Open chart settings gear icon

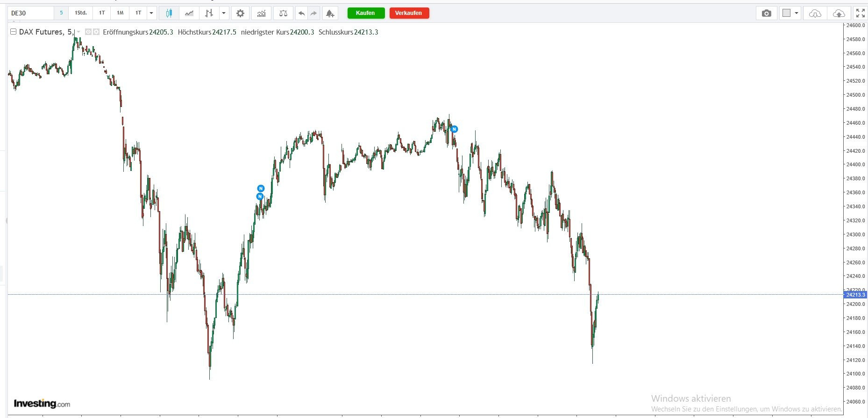pyautogui.click(x=240, y=13)
